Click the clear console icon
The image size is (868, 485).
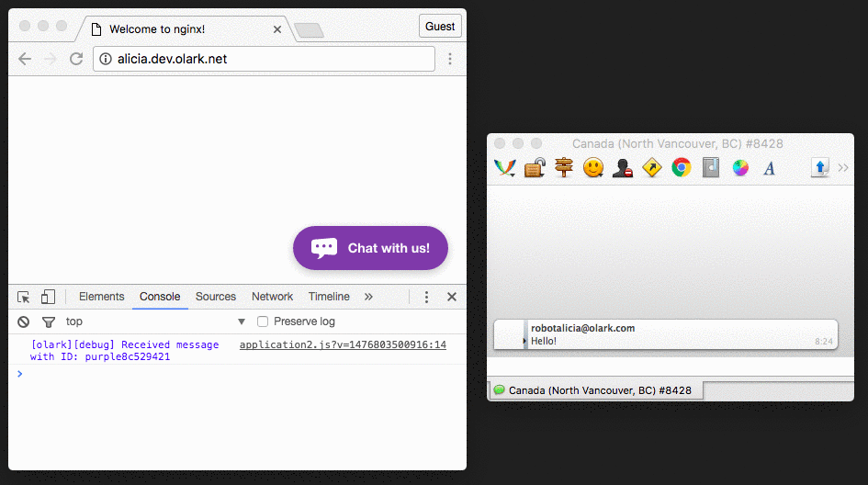[24, 321]
